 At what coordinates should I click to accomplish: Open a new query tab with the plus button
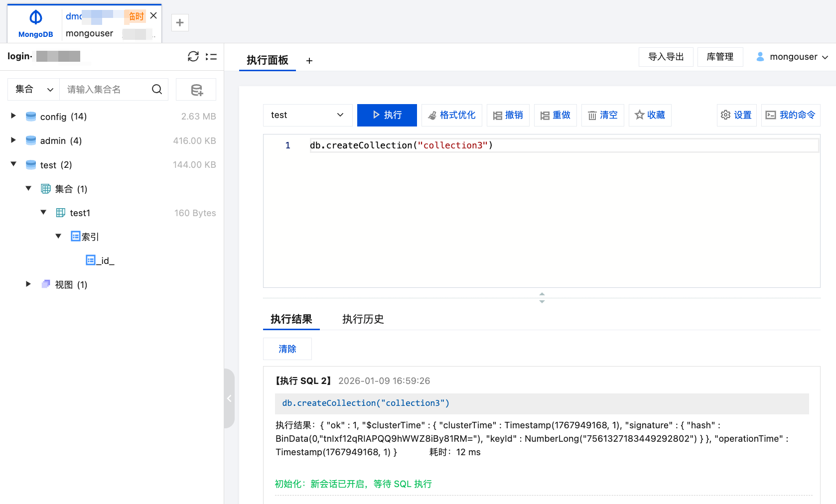pyautogui.click(x=309, y=60)
